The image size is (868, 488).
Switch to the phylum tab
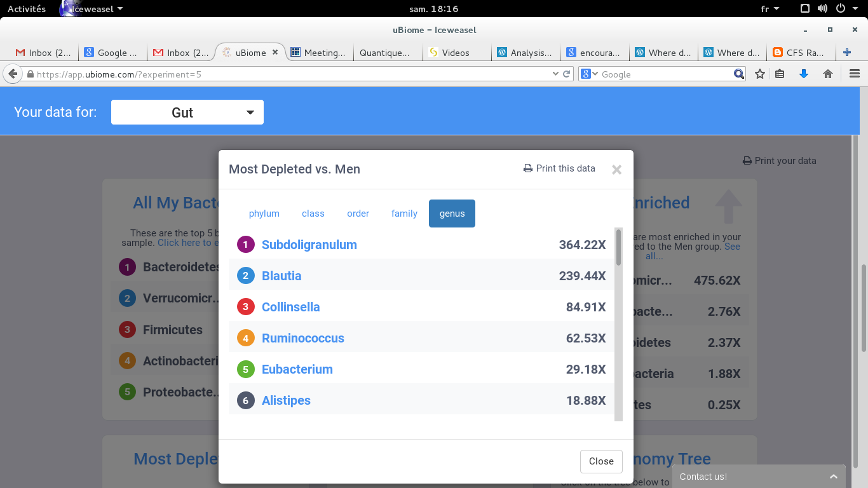click(264, 213)
